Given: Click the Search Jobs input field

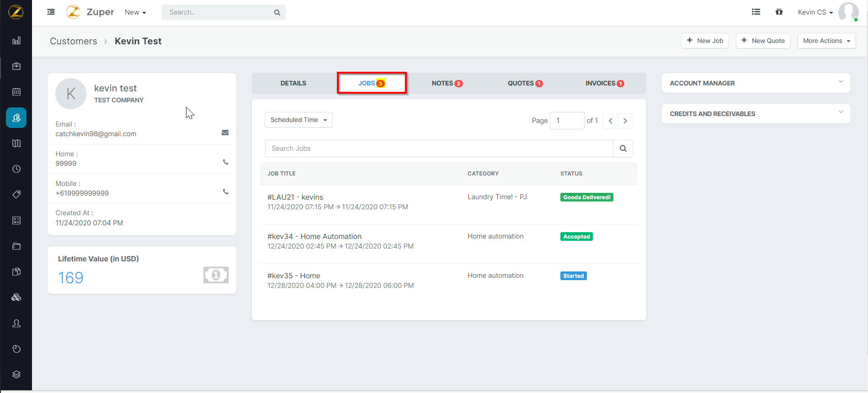Looking at the screenshot, I should pos(439,149).
